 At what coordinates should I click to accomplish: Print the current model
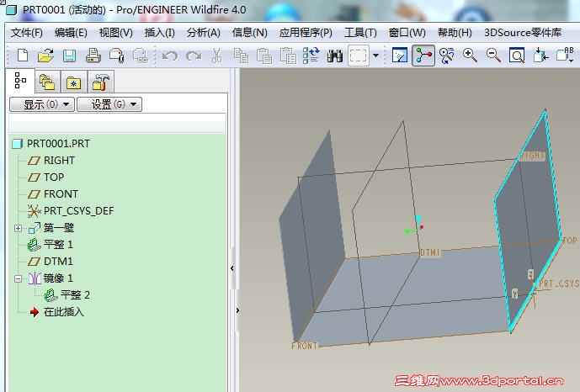pos(93,56)
